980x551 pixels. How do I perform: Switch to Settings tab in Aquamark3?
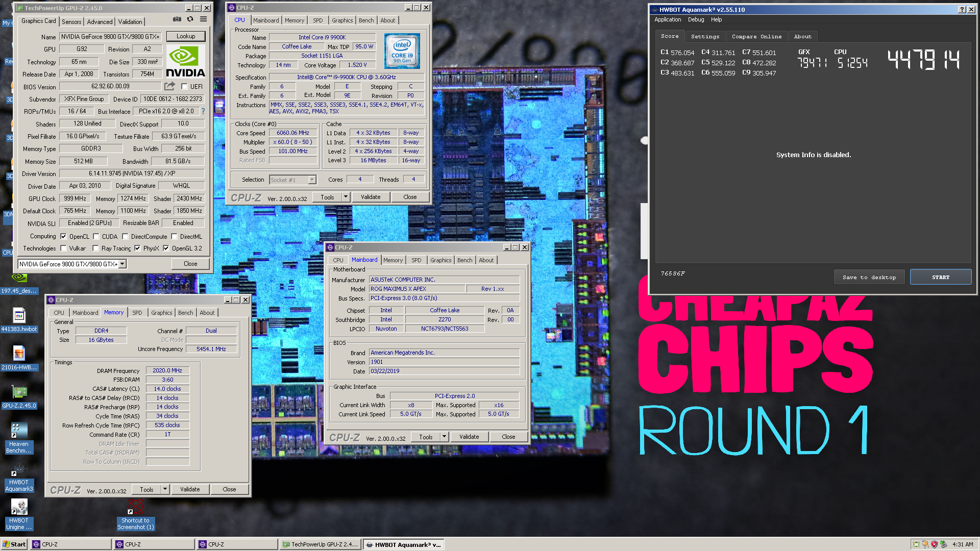(705, 36)
